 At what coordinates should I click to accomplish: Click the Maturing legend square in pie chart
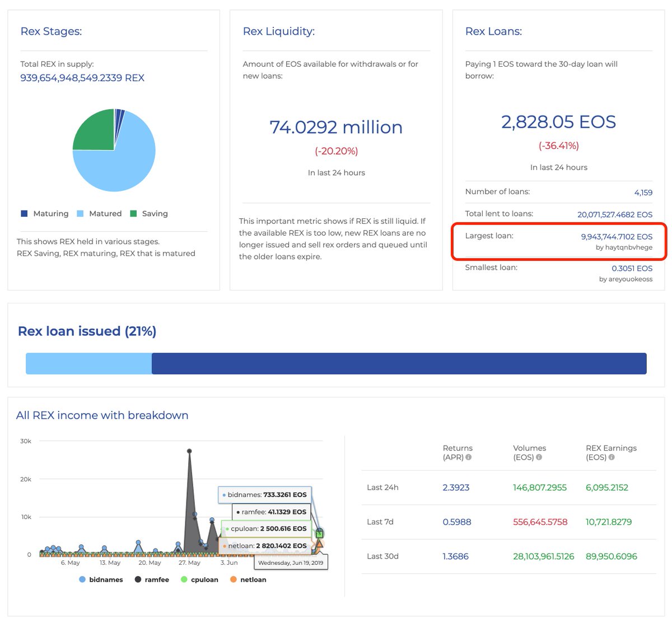click(x=24, y=214)
